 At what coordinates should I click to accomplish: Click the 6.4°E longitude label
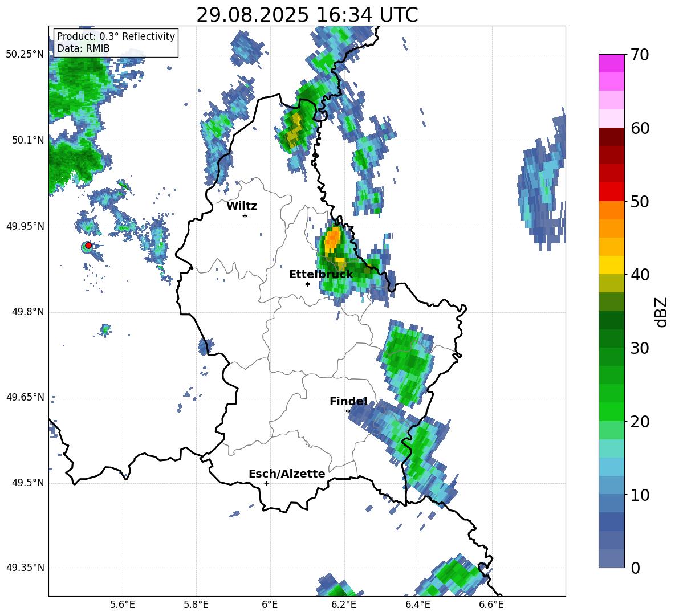417,605
